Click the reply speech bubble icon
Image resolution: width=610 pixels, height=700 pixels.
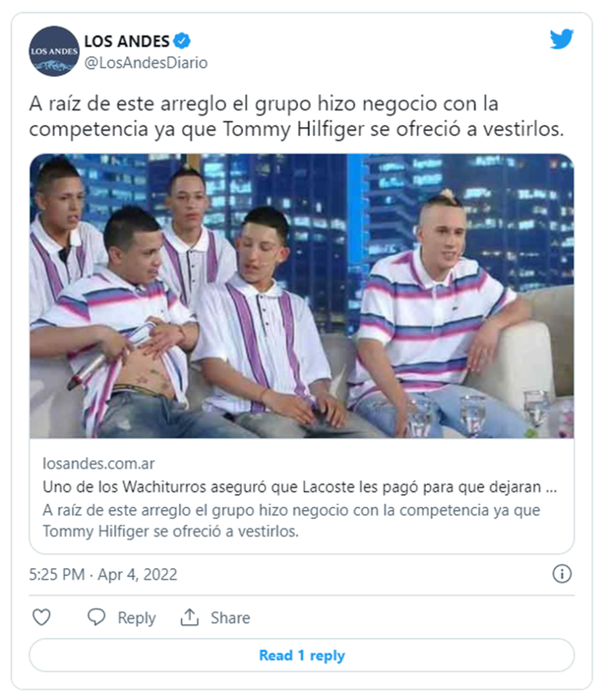(x=96, y=617)
